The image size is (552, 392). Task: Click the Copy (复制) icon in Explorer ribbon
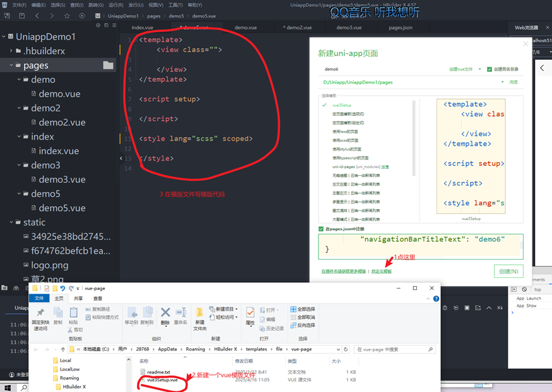pos(58,313)
